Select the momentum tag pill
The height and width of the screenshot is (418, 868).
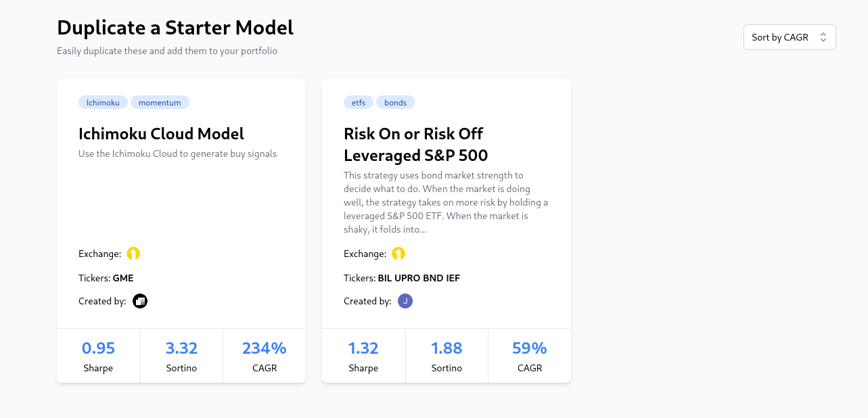(160, 102)
